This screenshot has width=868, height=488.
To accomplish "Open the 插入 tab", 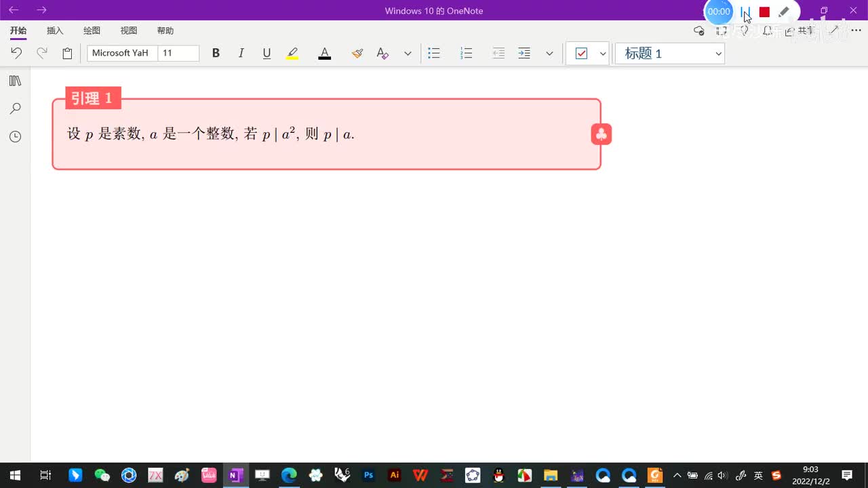I will (x=55, y=30).
